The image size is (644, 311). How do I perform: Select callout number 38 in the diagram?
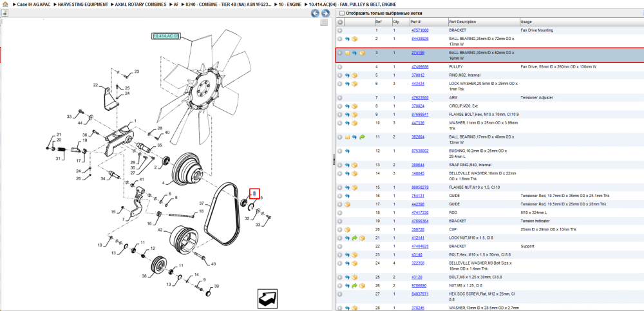[x=144, y=276]
